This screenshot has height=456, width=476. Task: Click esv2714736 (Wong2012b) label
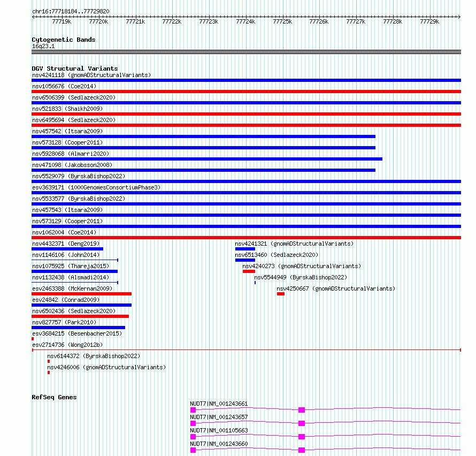[67, 345]
